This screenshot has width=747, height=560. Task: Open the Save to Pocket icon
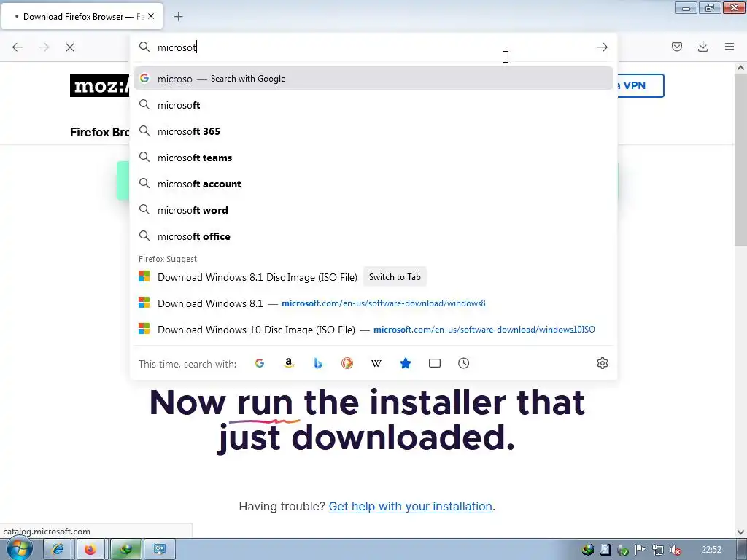(677, 47)
